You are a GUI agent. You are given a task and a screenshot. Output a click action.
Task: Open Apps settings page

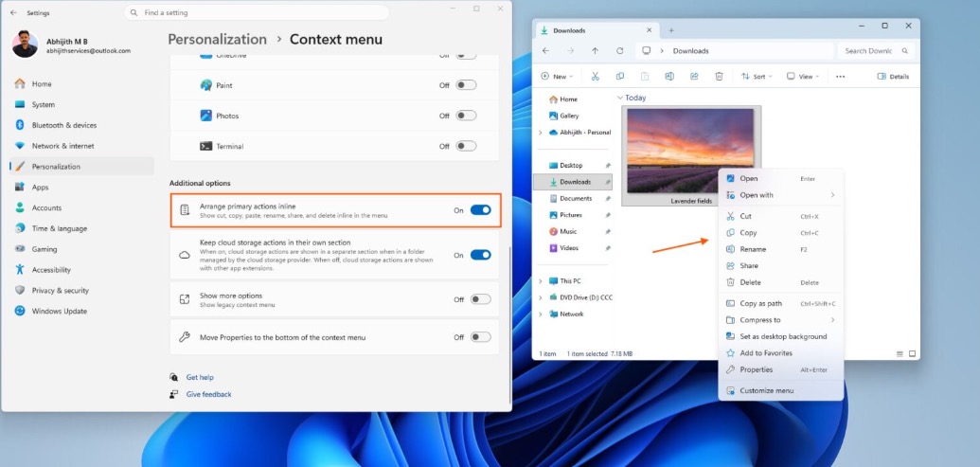(x=81, y=187)
